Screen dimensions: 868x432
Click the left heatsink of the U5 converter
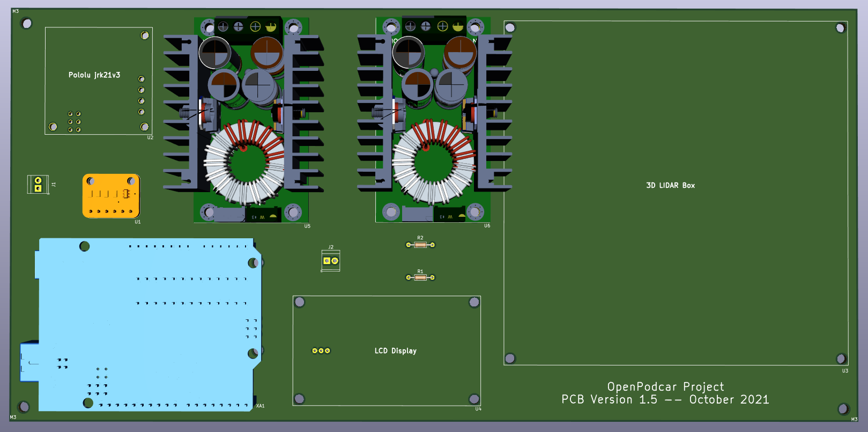pos(181,113)
